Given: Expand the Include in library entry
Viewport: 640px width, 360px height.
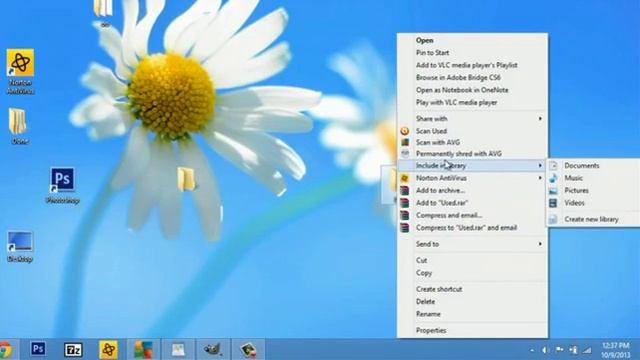Looking at the screenshot, I should [x=472, y=165].
